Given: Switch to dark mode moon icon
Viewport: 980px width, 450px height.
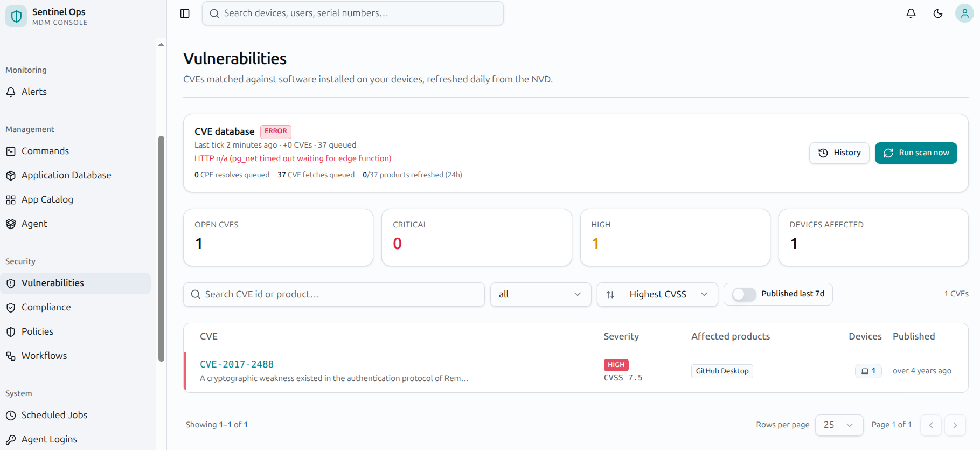Looking at the screenshot, I should [x=938, y=13].
